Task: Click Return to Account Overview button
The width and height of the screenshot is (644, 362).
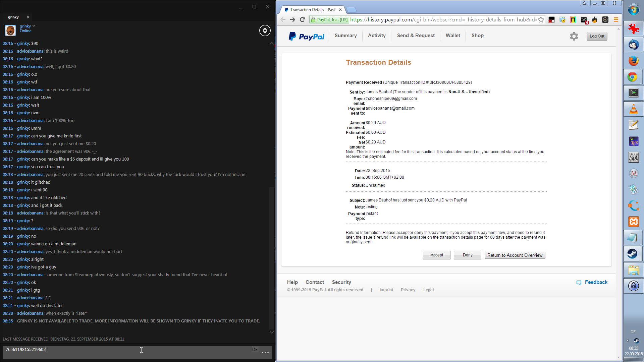Action: click(x=515, y=255)
